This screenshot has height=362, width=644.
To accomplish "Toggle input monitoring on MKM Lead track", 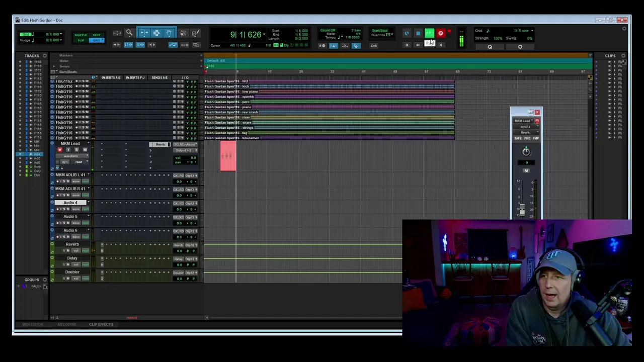I will point(68,149).
